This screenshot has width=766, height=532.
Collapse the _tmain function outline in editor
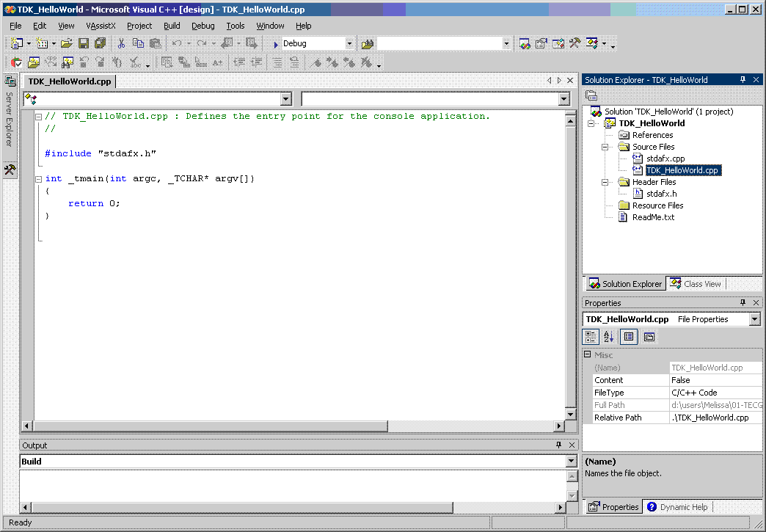point(39,179)
